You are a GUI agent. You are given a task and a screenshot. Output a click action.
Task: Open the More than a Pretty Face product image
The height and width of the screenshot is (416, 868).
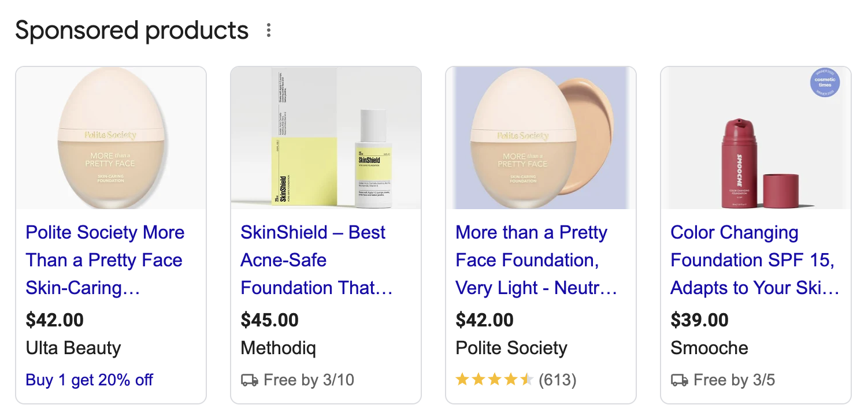pos(541,138)
